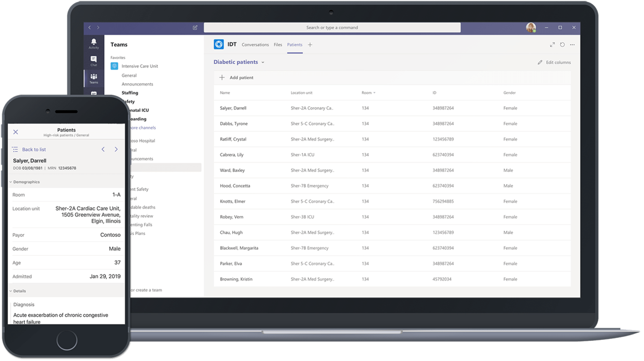Open more options ellipsis in tab header
The image size is (644, 361).
[x=572, y=45]
